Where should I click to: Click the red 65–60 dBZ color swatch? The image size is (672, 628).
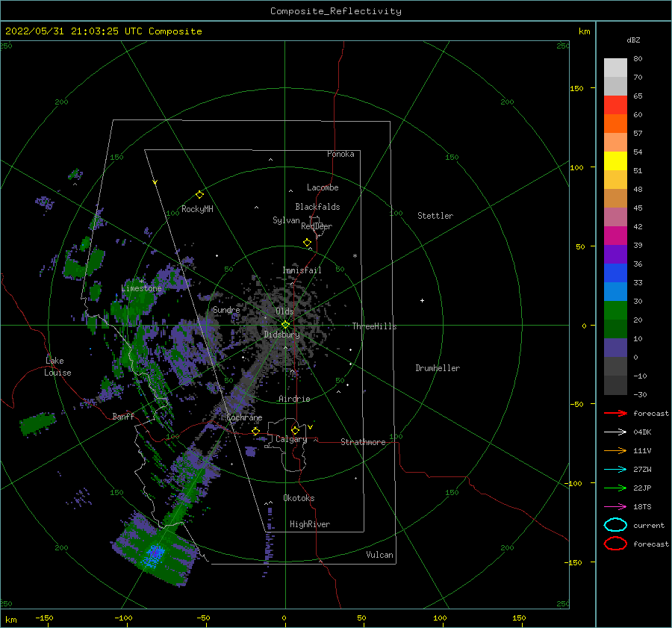tap(615, 105)
